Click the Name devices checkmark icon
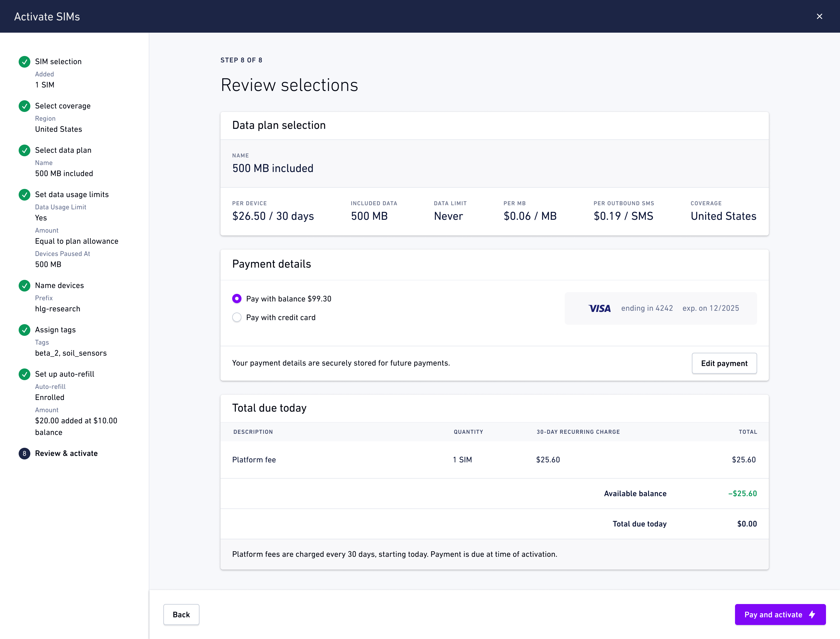Screen dimensions: 840x639 click(24, 286)
